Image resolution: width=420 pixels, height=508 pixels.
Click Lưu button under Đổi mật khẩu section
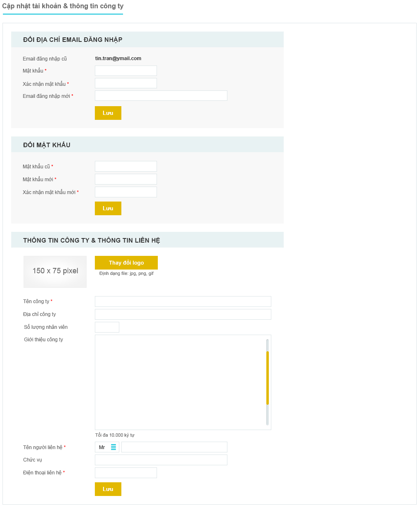pos(108,208)
